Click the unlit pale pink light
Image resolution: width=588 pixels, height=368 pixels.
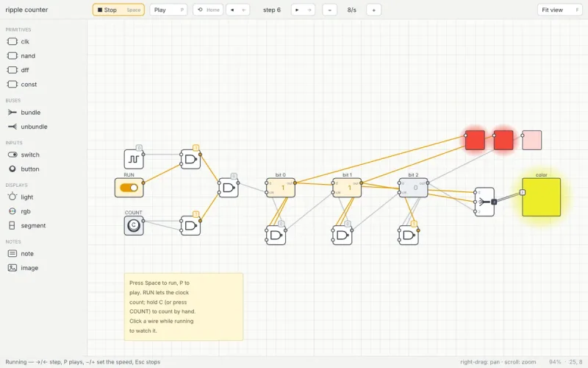tap(531, 140)
